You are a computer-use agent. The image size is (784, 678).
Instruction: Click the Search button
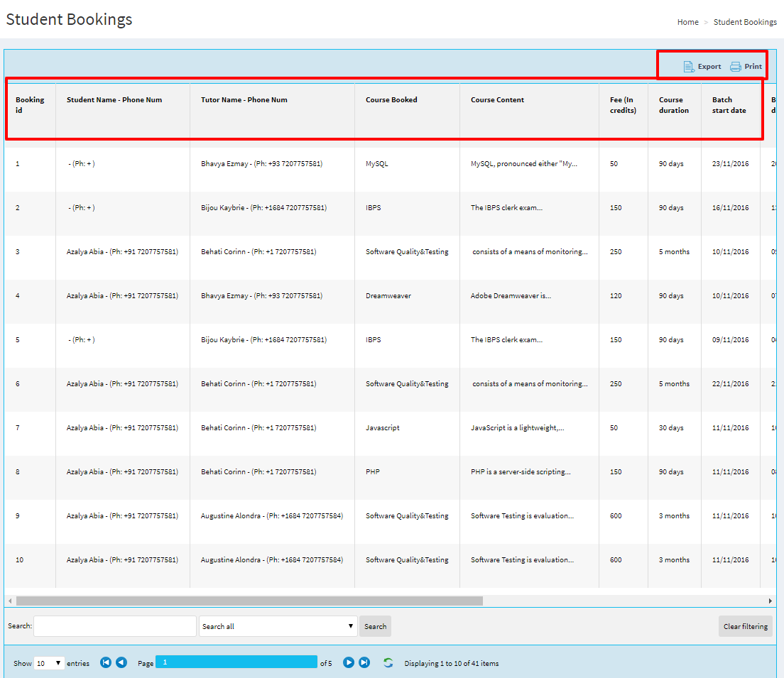tap(375, 626)
